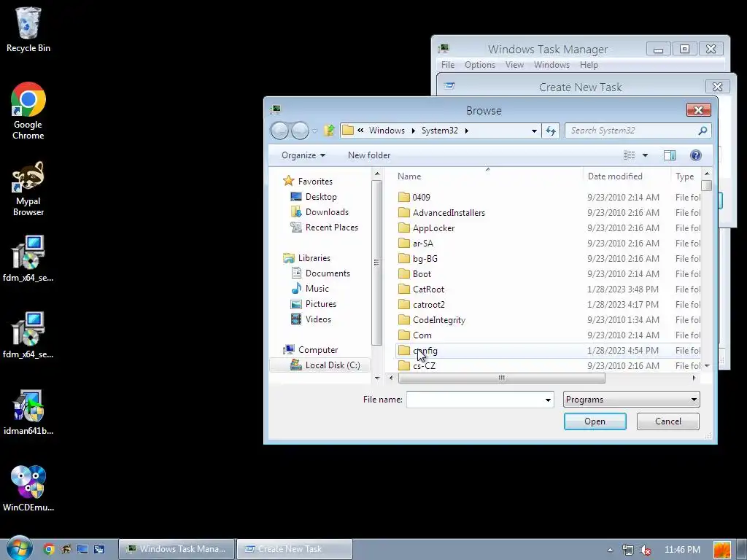Image resolution: width=747 pixels, height=560 pixels.
Task: Switch to Create New Task taskbar button
Action: click(x=295, y=549)
